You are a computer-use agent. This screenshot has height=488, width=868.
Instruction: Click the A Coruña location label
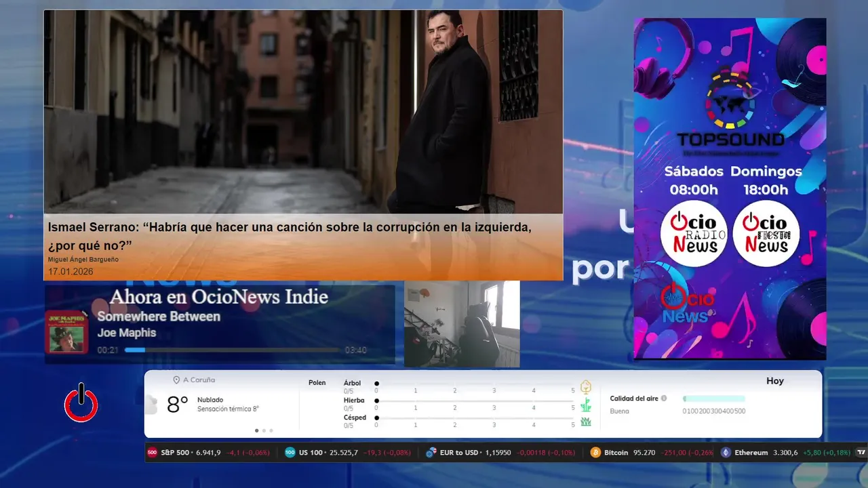199,380
